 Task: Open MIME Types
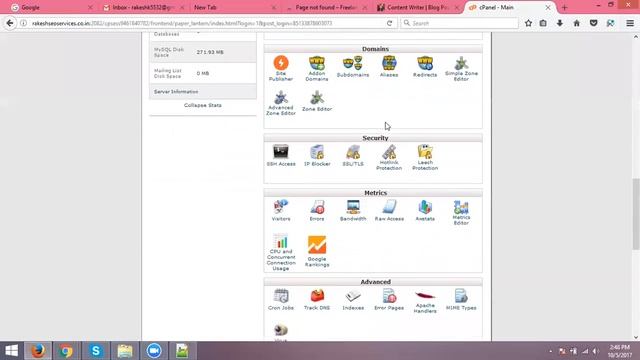coord(461,300)
